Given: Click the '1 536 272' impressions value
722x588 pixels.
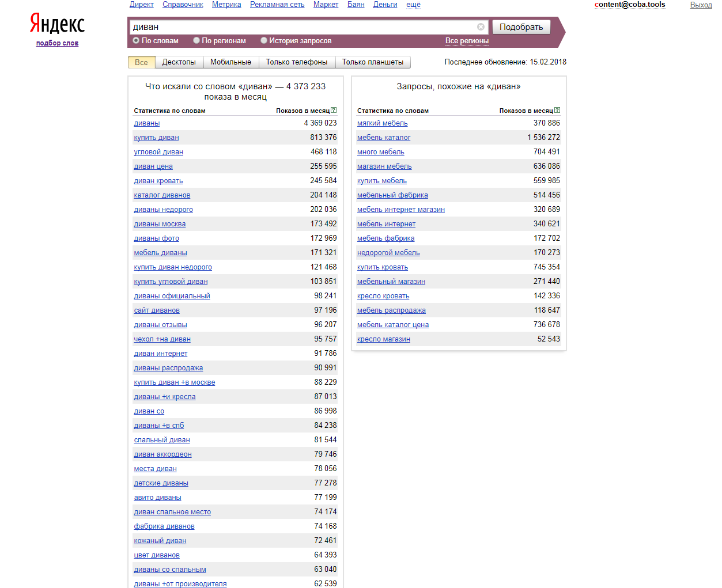Looking at the screenshot, I should pos(543,137).
